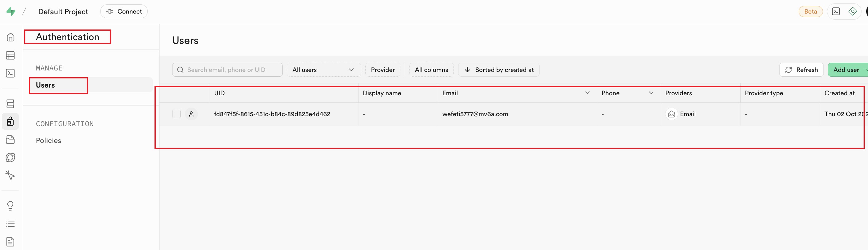Viewport: 868px width, 250px height.
Task: Open the Project overview home icon
Action: [10, 37]
